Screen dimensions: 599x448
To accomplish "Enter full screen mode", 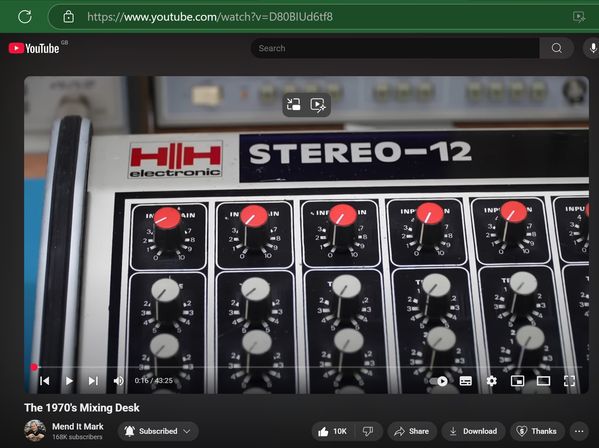I will click(569, 381).
